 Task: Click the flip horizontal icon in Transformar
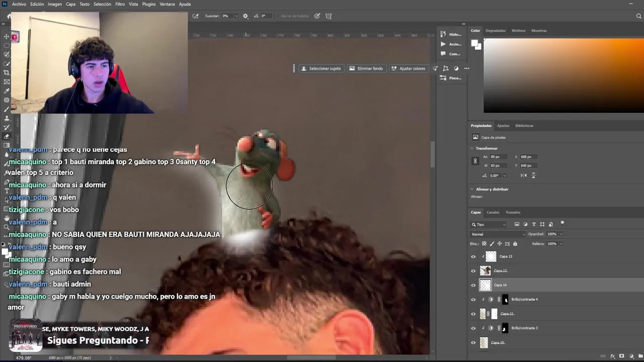pos(524,175)
